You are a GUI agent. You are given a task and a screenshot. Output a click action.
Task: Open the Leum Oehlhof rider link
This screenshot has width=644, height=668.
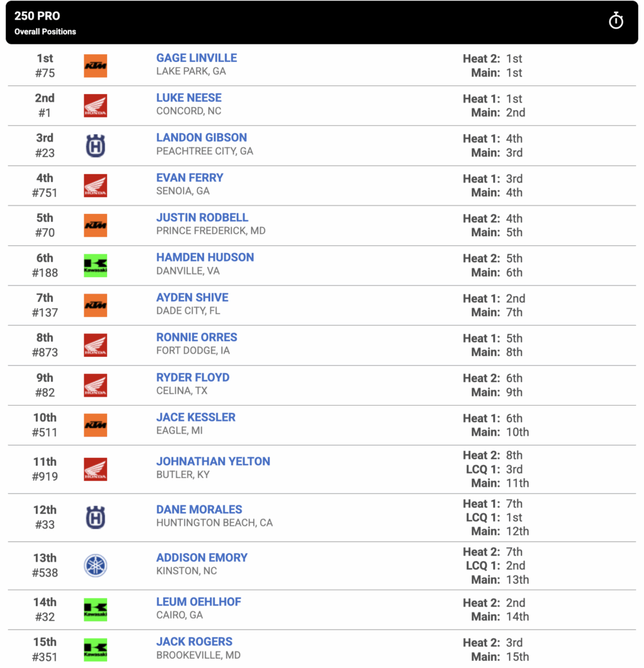coord(198,602)
